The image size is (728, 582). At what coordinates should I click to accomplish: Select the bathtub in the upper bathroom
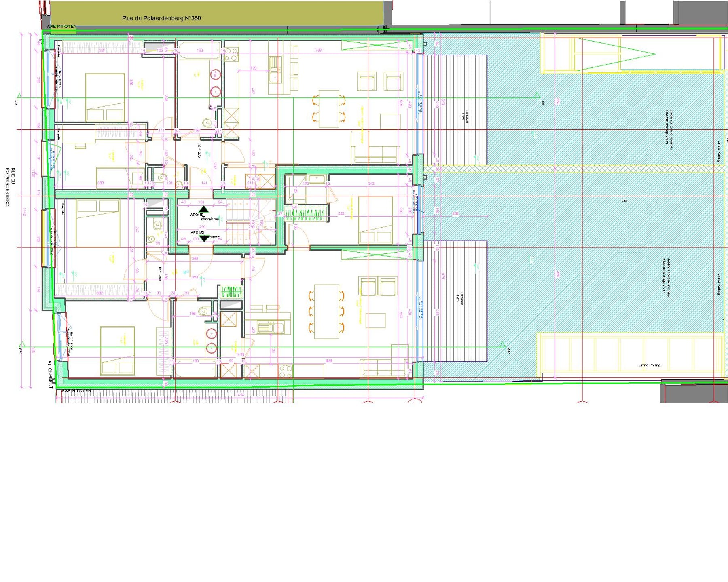[x=199, y=51]
